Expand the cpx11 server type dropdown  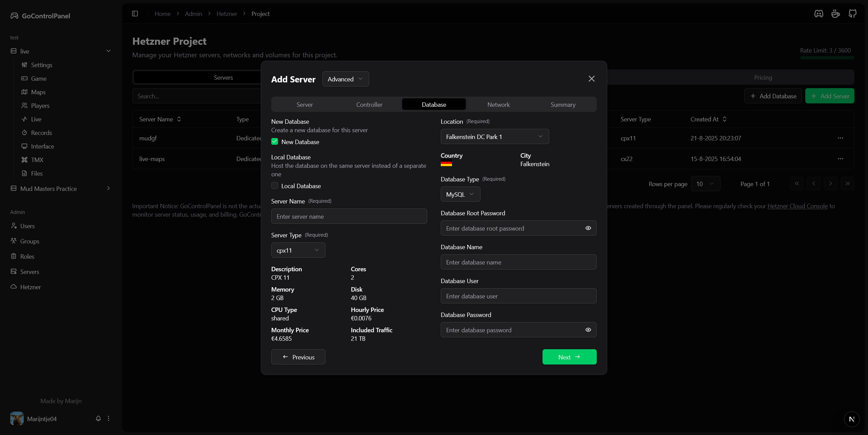(x=298, y=250)
